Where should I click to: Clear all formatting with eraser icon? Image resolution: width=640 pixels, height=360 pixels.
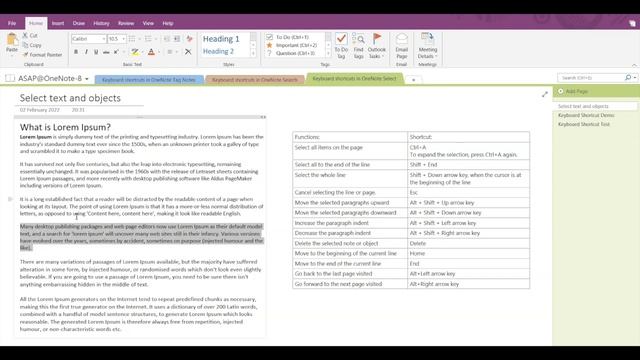[x=189, y=39]
